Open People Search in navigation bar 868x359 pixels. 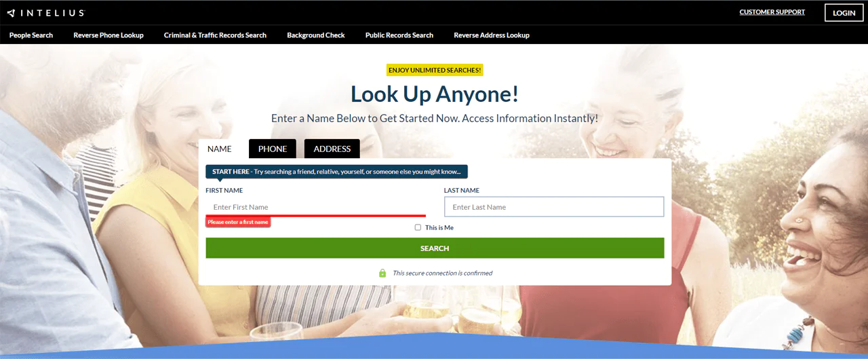tap(31, 35)
